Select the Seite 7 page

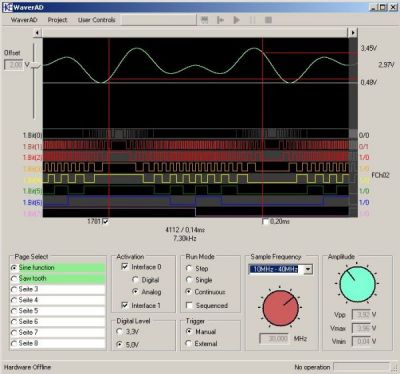tap(58, 333)
